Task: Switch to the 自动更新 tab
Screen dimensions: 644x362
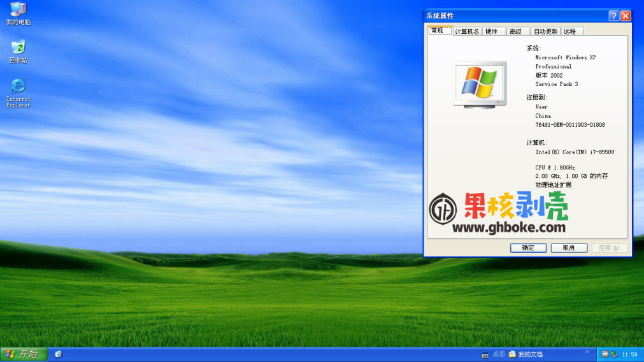Action: (545, 32)
